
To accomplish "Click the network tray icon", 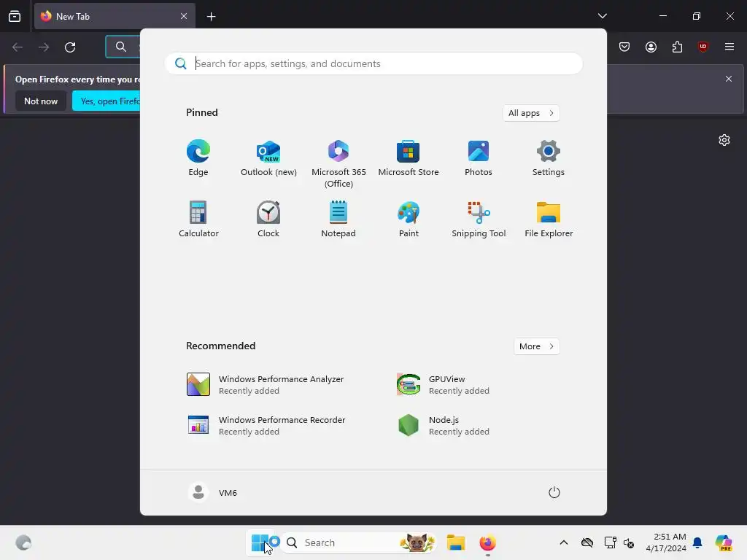I will click(x=610, y=542).
